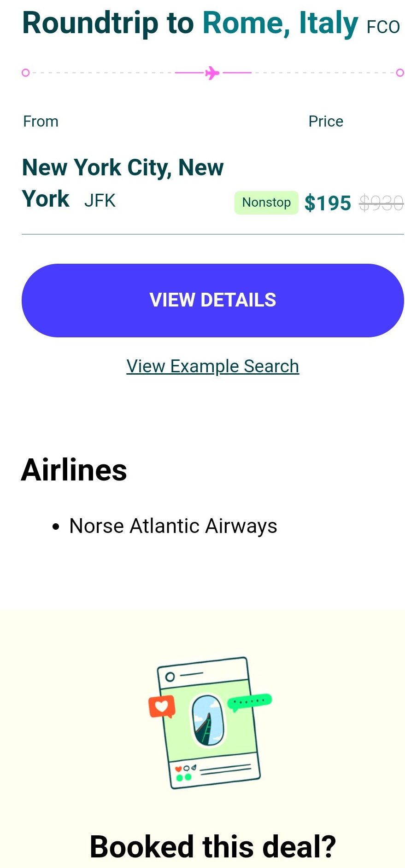Click the pink airplane icon on route line
This screenshot has width=405, height=868.
[x=212, y=73]
